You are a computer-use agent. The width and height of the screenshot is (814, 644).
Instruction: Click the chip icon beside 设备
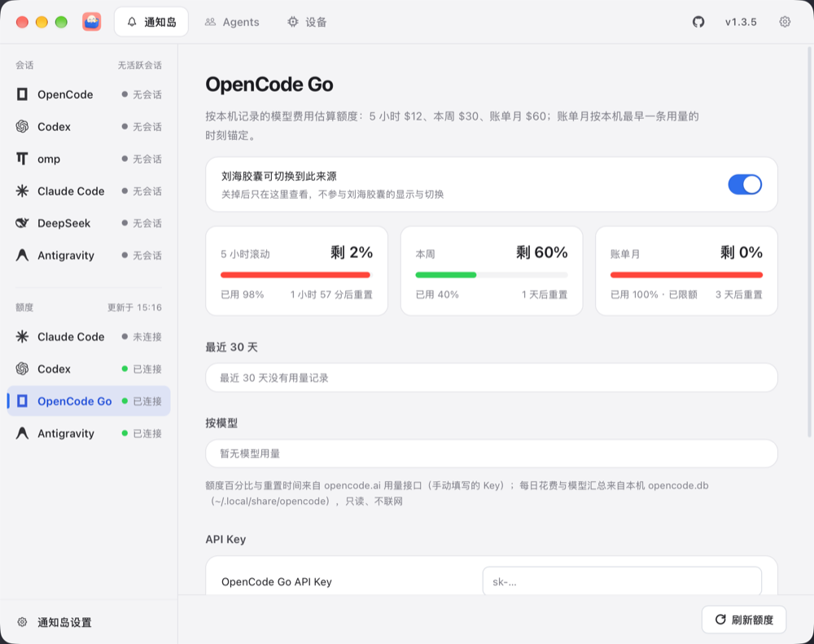293,22
